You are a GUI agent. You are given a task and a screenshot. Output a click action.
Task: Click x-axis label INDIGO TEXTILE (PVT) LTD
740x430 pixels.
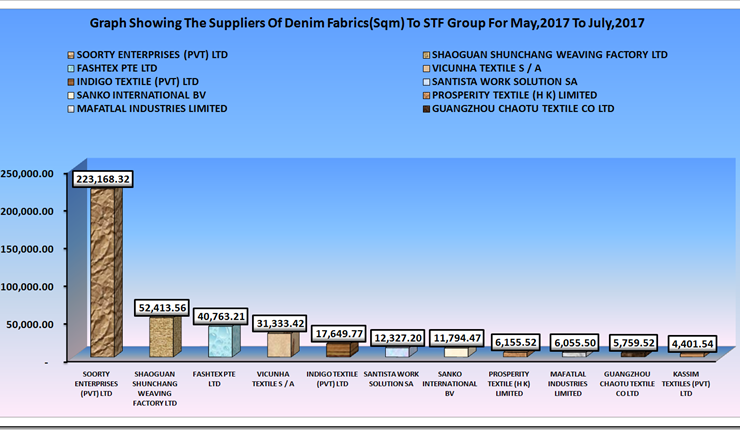(x=332, y=379)
